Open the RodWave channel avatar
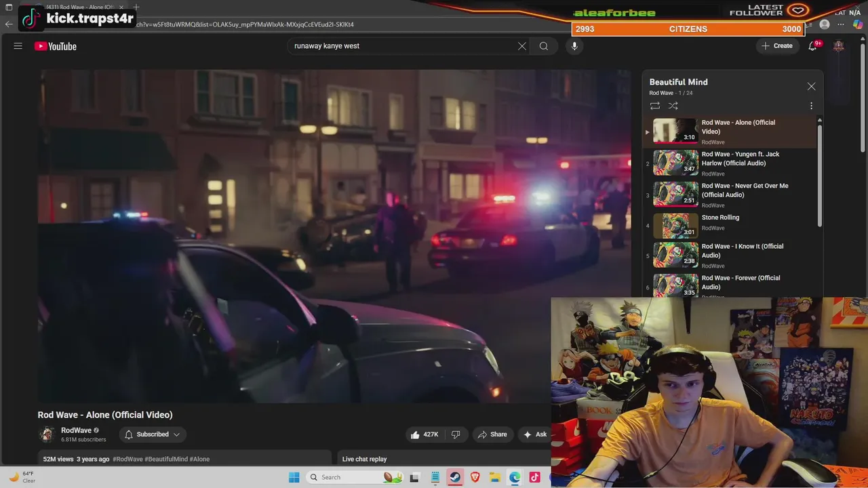 (x=47, y=434)
